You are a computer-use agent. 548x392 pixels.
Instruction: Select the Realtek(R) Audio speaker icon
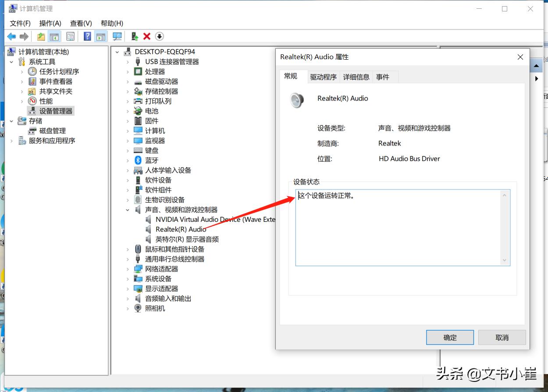148,229
